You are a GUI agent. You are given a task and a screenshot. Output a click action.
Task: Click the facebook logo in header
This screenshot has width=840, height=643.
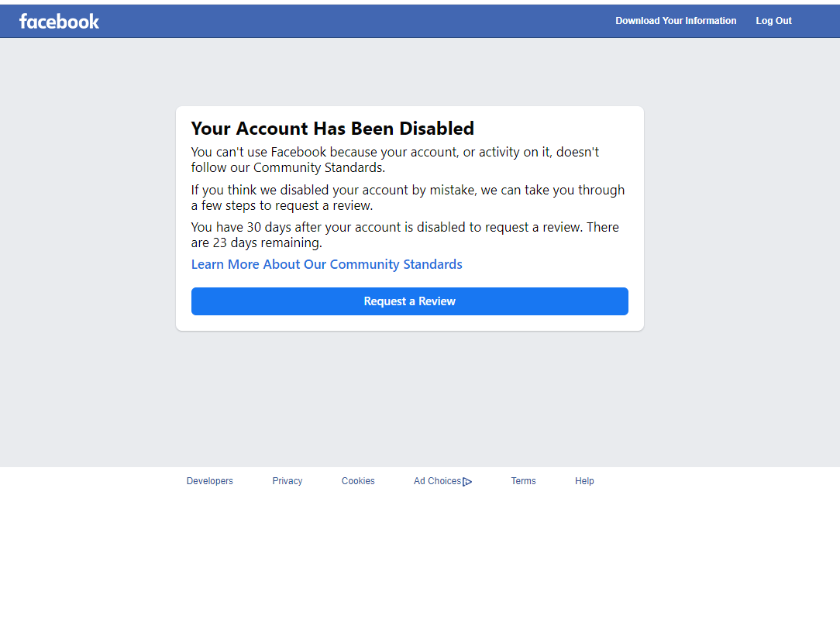(59, 22)
